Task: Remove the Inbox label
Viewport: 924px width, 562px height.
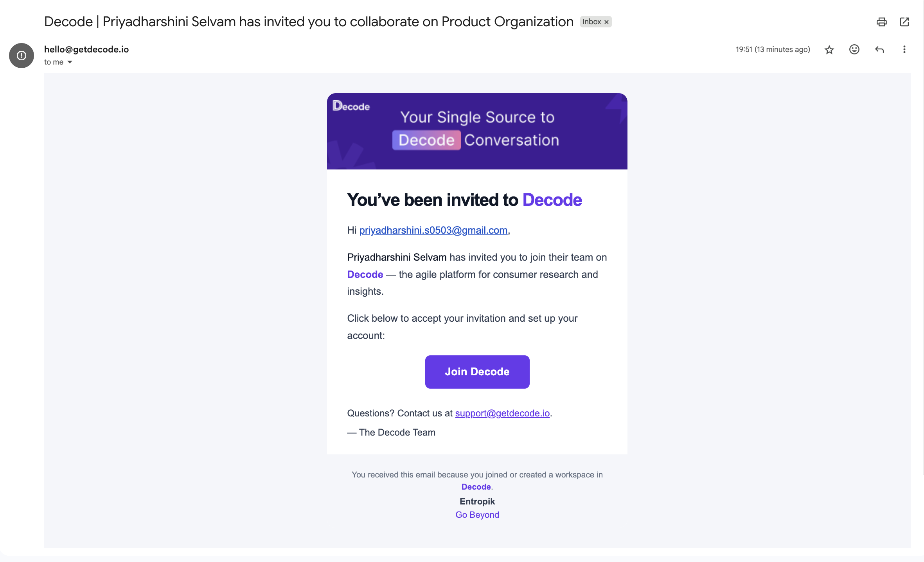Action: pyautogui.click(x=606, y=22)
